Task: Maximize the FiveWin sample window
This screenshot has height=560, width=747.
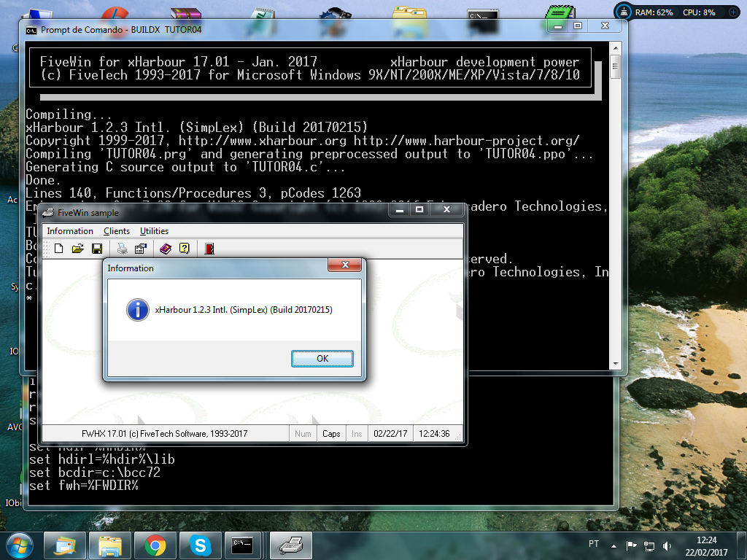Action: tap(419, 209)
